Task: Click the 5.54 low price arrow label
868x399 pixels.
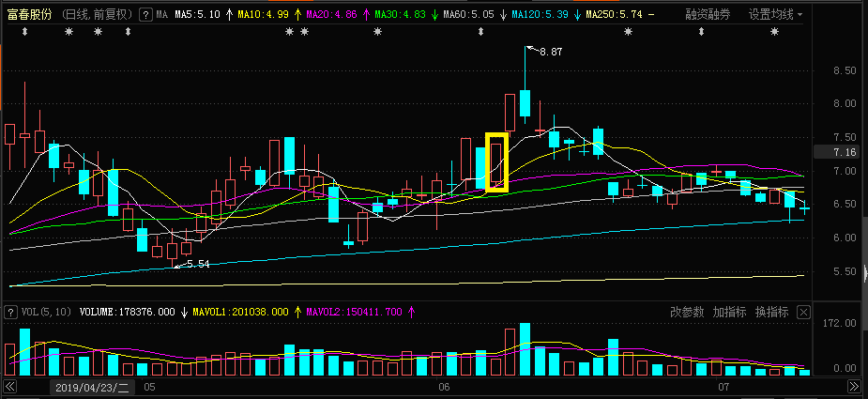Action: 193,265
